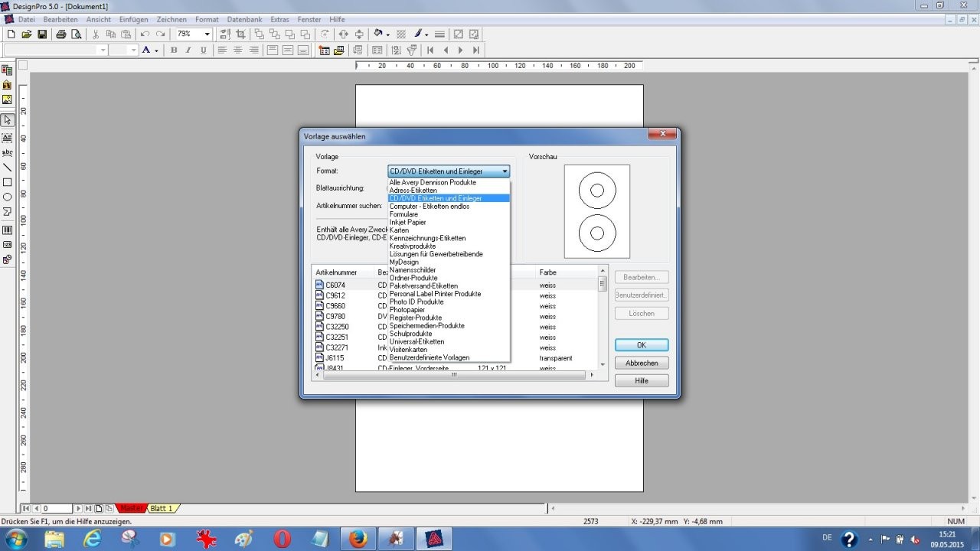Click the line thickness icon
This screenshot has width=980, height=551.
[439, 34]
